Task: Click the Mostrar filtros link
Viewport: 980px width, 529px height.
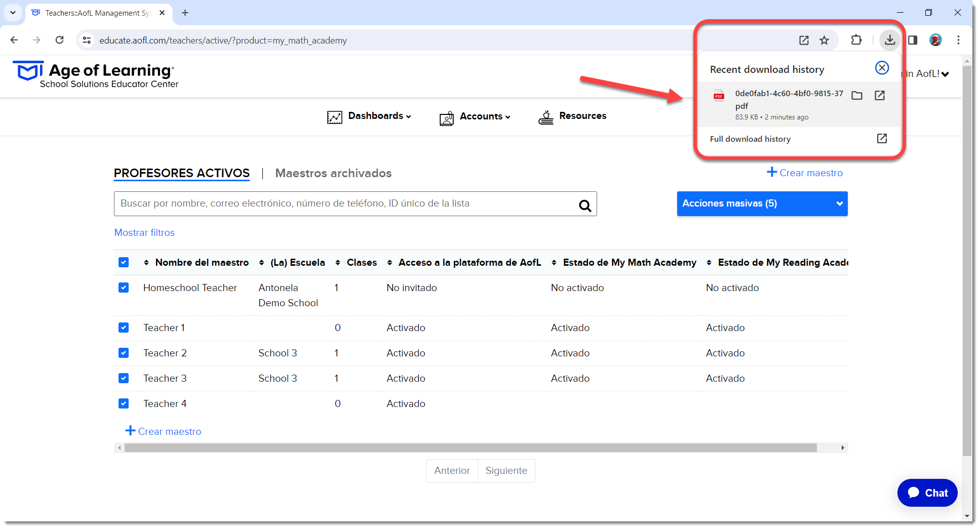Action: 144,232
